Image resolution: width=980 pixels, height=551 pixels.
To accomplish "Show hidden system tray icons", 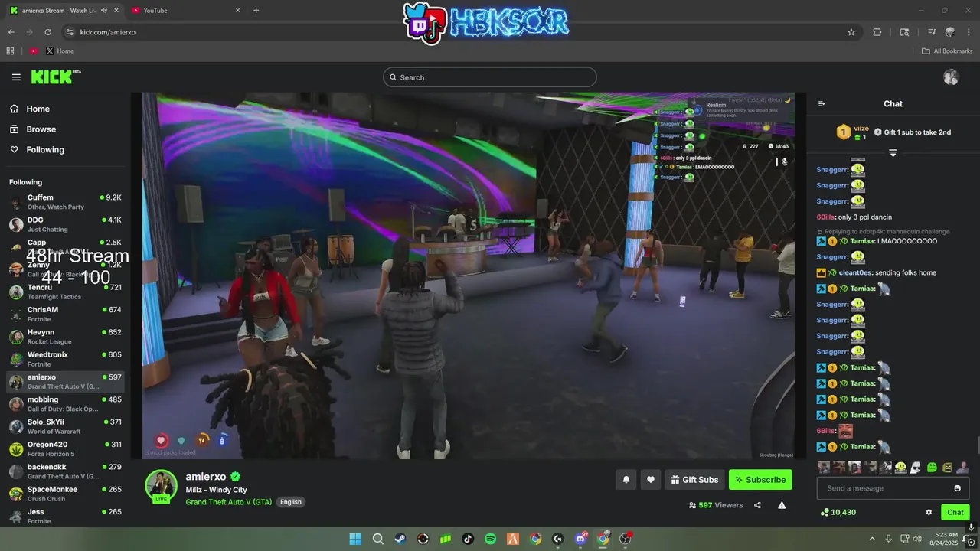I will 872,539.
